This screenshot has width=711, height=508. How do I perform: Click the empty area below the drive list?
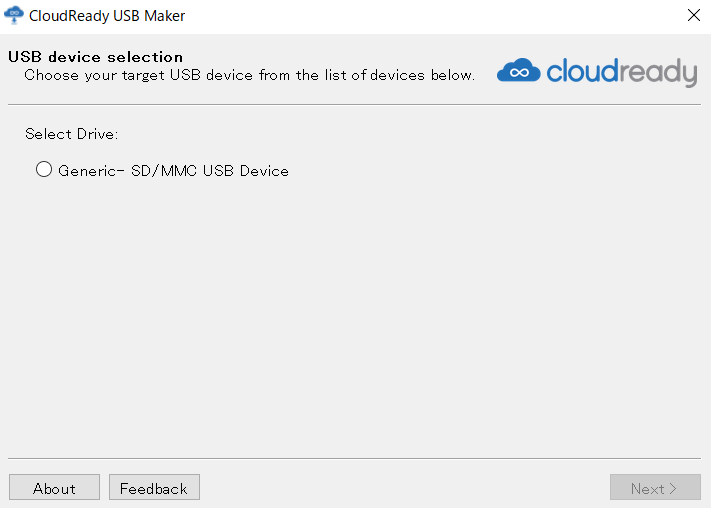354,318
